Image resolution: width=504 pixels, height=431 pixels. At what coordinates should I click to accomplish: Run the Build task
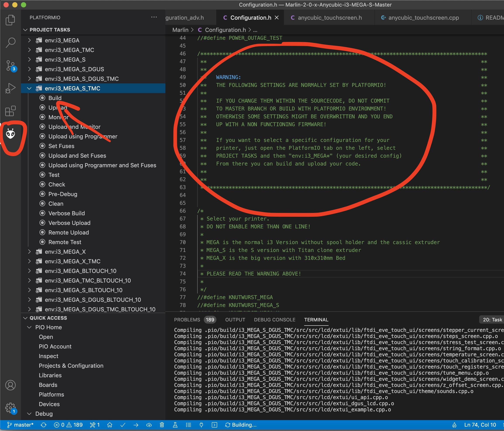(55, 98)
